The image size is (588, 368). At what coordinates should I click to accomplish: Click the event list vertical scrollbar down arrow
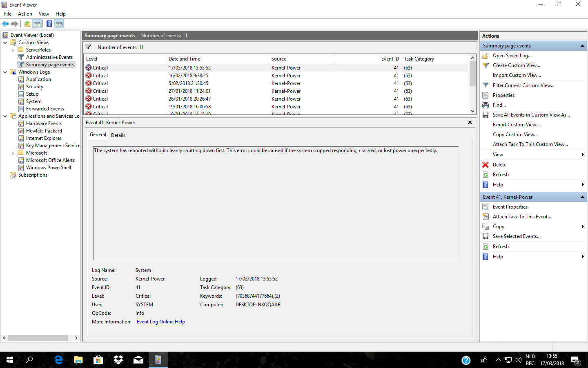pos(472,111)
